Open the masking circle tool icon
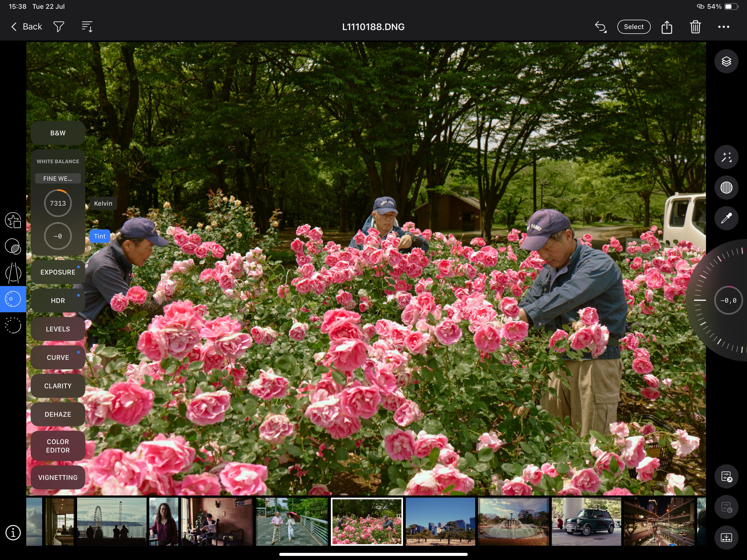Viewport: 747px width, 560px height. coord(13,247)
